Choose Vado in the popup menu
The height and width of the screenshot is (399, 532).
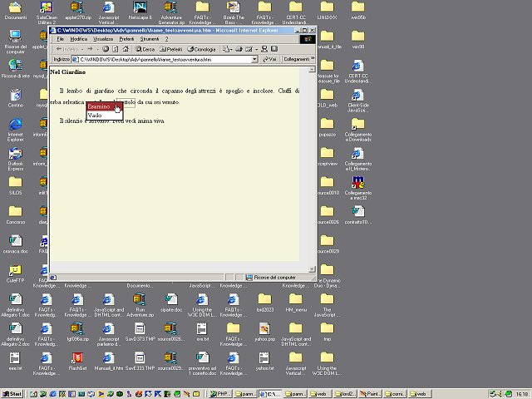tap(104, 116)
